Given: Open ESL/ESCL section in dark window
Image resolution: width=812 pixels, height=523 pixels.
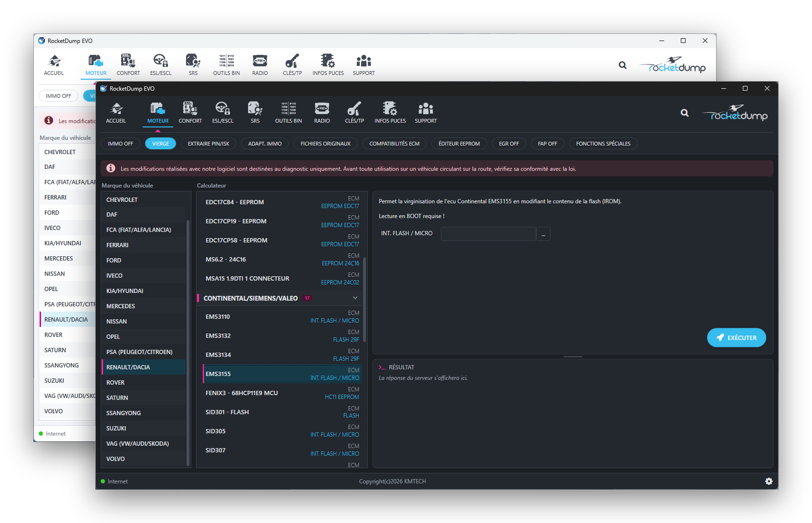Looking at the screenshot, I should [x=223, y=113].
